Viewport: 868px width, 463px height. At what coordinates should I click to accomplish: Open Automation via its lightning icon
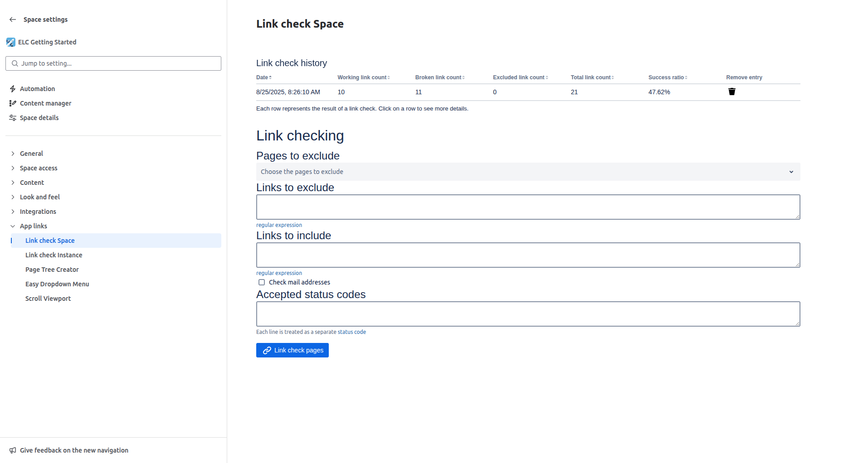point(13,89)
